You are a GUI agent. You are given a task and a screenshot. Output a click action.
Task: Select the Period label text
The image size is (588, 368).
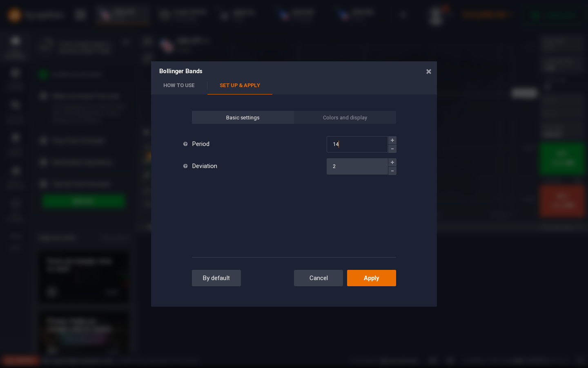(x=201, y=144)
